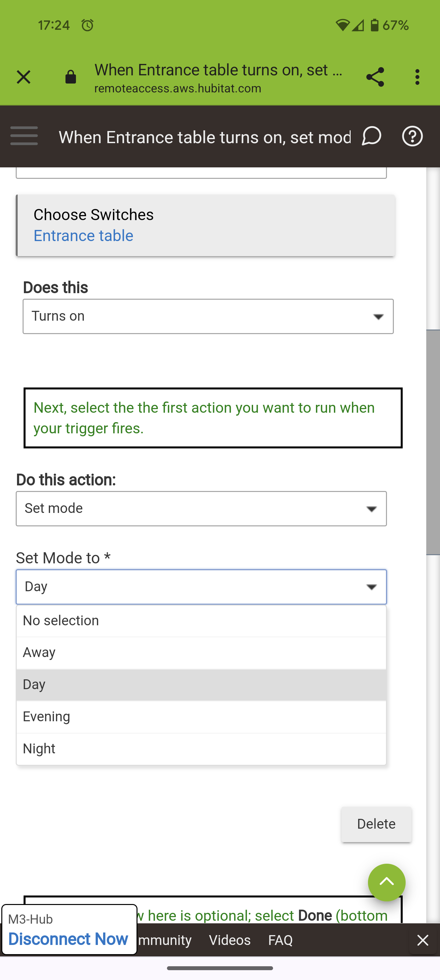Image resolution: width=440 pixels, height=980 pixels.
Task: Open the Videos footer link
Action: tap(230, 940)
